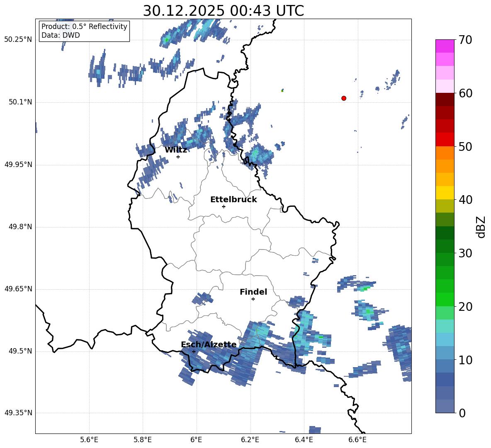
Task: Click the 50 value on the colorbar
Action: 465,147
